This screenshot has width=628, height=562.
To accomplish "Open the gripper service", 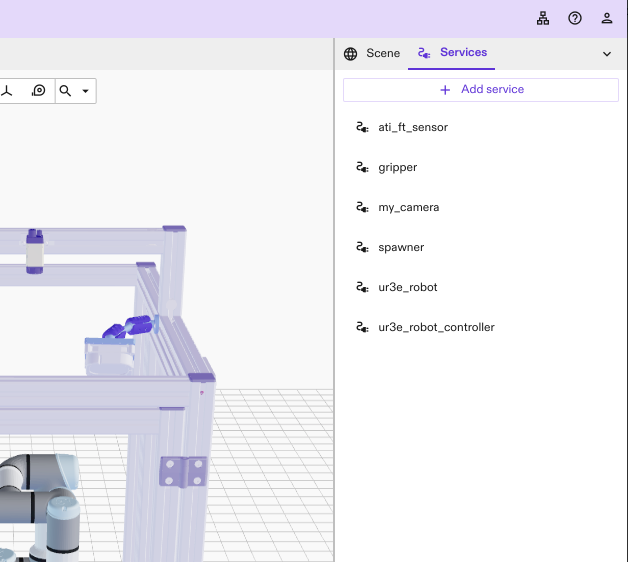I will coord(397,167).
